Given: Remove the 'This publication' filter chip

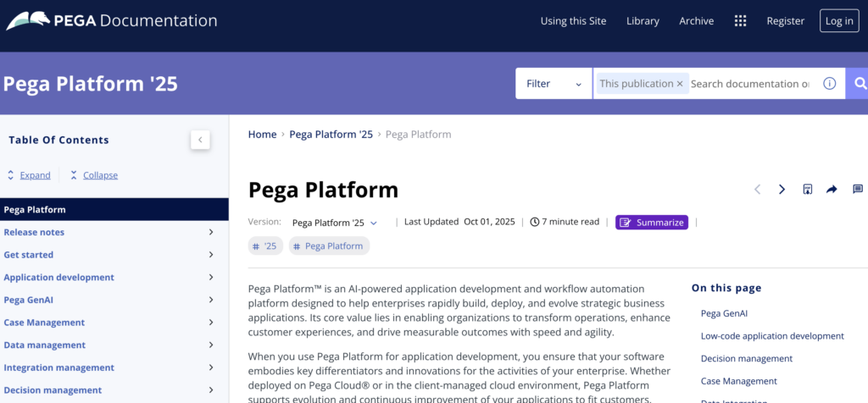Looking at the screenshot, I should point(680,84).
